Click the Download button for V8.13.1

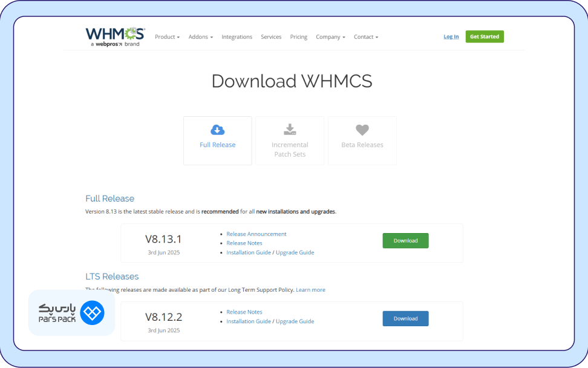[405, 240]
